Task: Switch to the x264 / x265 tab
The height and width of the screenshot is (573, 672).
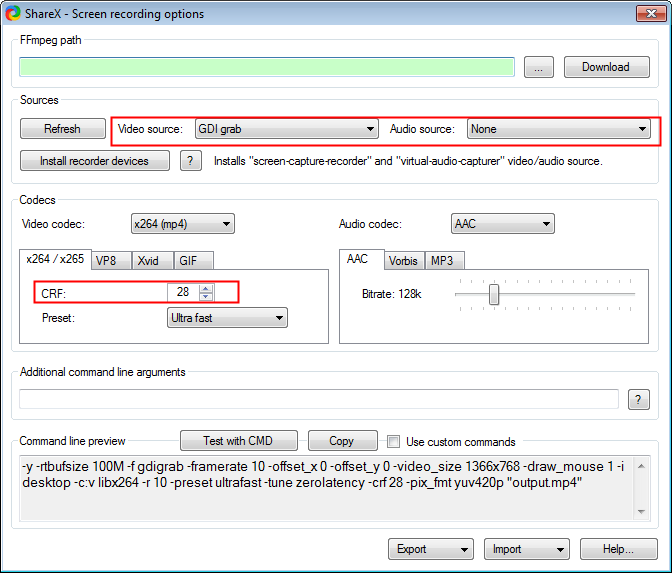Action: pyautogui.click(x=55, y=259)
